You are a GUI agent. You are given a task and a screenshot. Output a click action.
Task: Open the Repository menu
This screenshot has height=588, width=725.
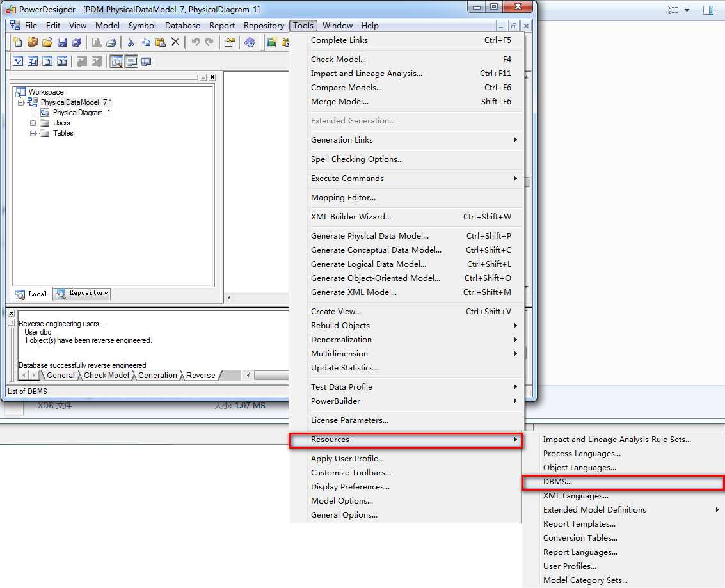(x=264, y=26)
